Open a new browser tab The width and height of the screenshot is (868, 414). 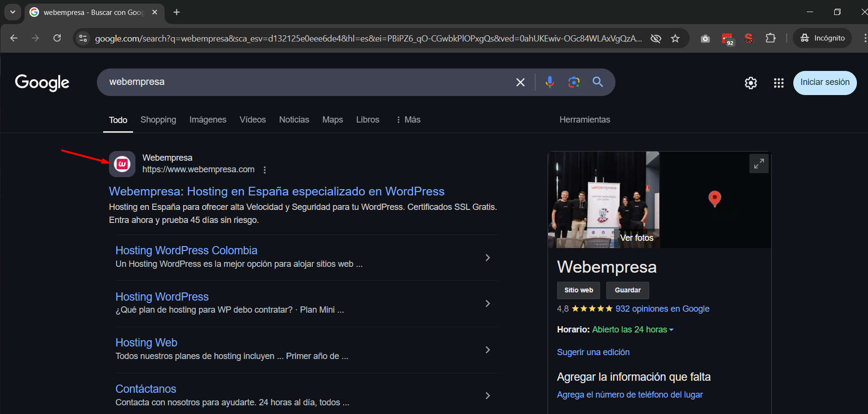(176, 12)
